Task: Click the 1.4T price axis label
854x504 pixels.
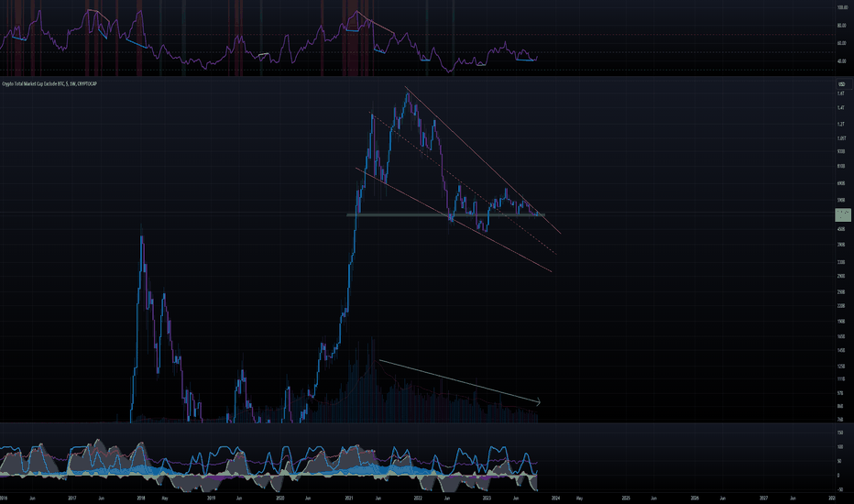Action: pyautogui.click(x=840, y=108)
